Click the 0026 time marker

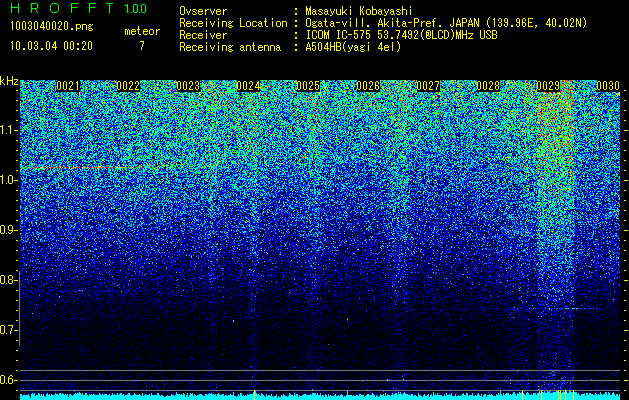click(368, 86)
